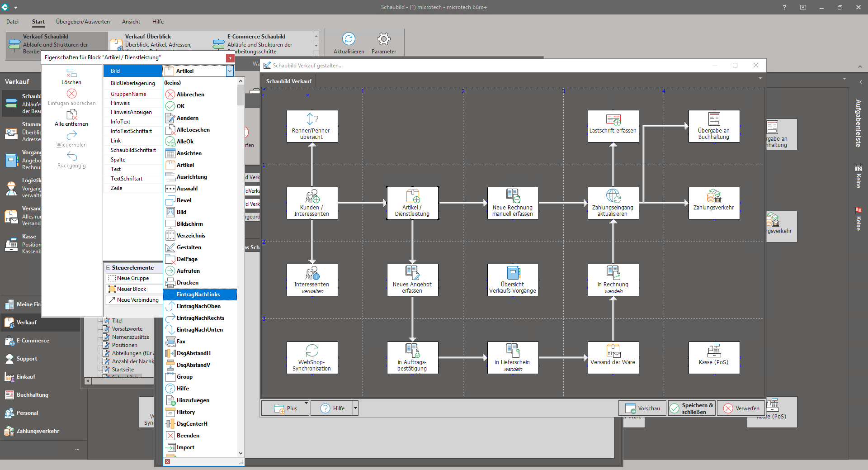Select the WebShop-Synchronisation block

click(x=312, y=357)
